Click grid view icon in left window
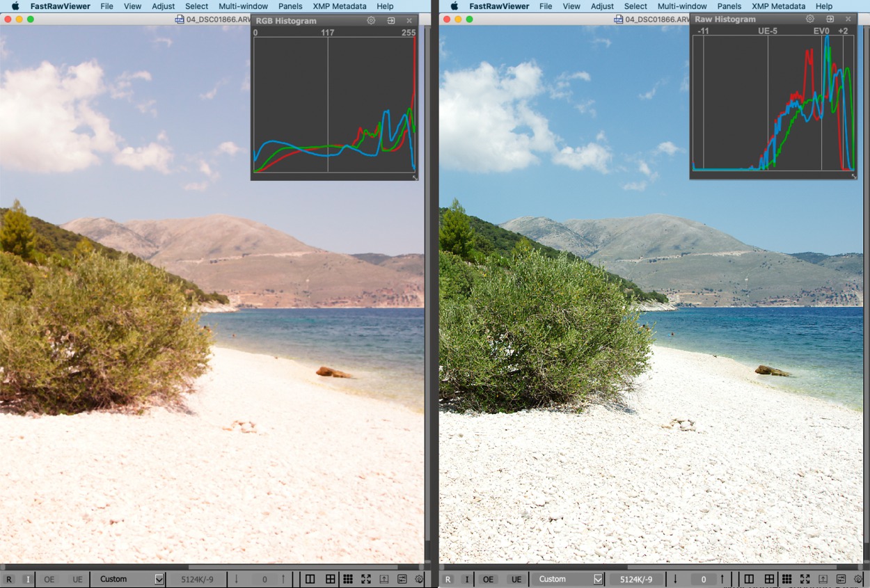 pyautogui.click(x=347, y=579)
